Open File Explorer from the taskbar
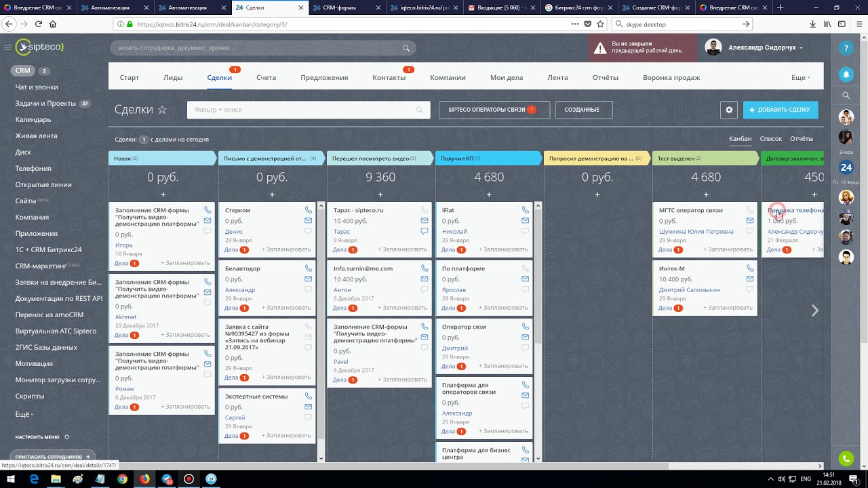The image size is (868, 488). pos(56,479)
